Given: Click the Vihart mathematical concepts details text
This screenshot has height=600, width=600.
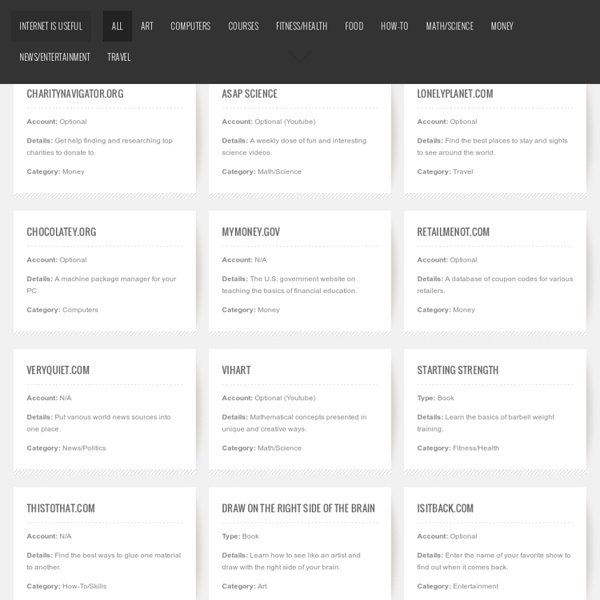Looking at the screenshot, I should 294,423.
